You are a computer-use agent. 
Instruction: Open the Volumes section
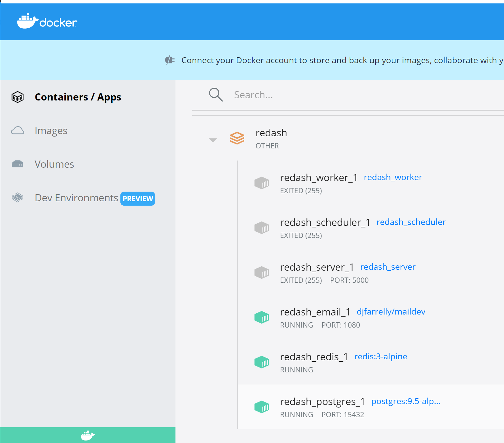[54, 164]
